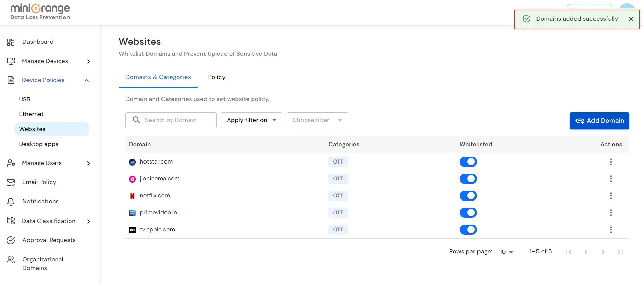Click the Approval Requests checkmark icon
This screenshot has height=285, width=644.
click(x=11, y=240)
